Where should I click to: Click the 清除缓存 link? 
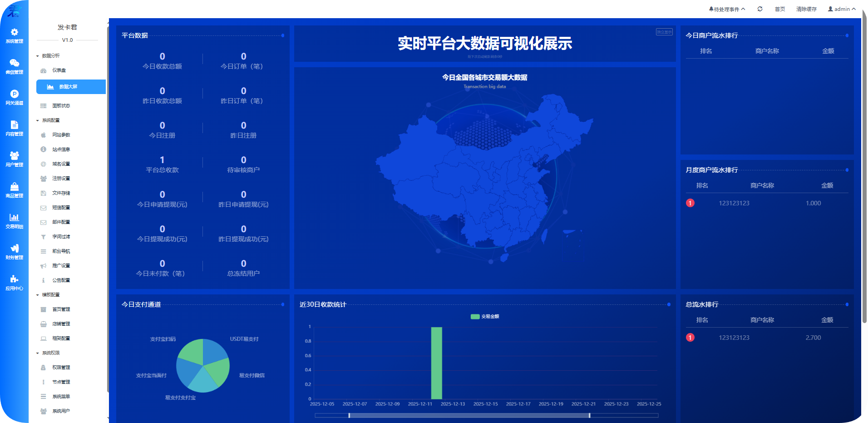806,9
